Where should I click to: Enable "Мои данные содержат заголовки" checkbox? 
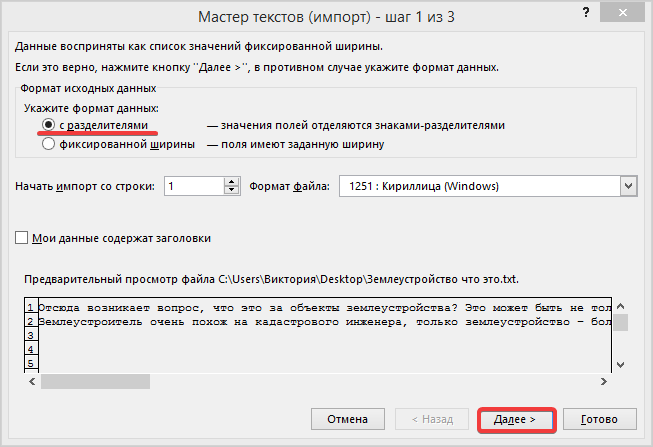(x=23, y=238)
